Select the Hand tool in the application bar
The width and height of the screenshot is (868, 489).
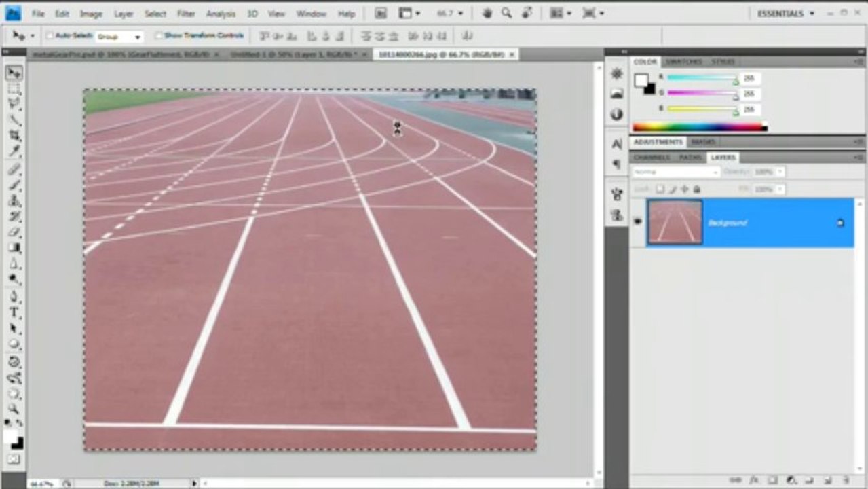[x=487, y=13]
